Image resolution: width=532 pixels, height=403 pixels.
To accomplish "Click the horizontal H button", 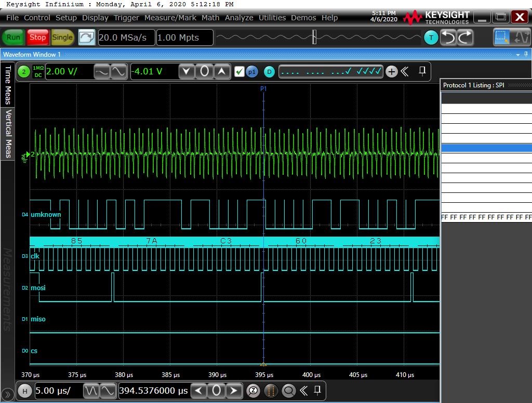I will pyautogui.click(x=24, y=391).
